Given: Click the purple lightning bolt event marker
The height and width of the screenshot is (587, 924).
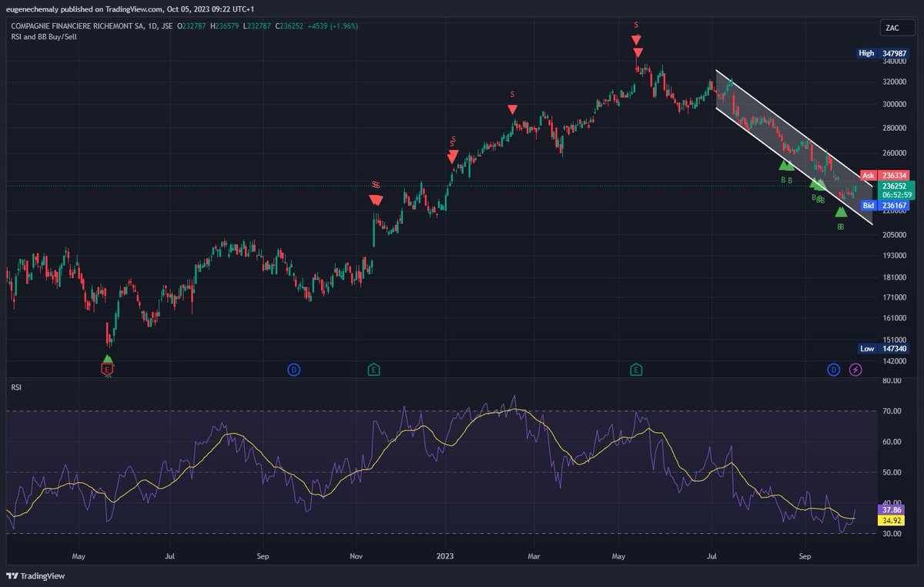Looking at the screenshot, I should [x=855, y=370].
